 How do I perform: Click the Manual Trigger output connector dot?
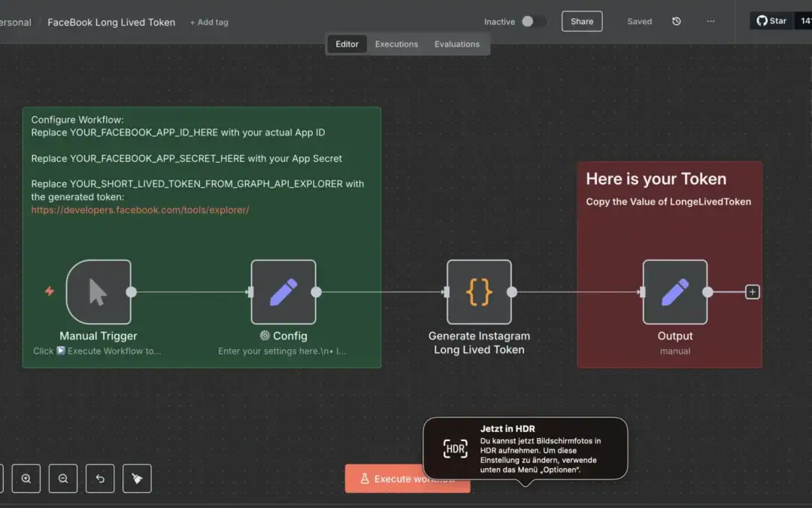(x=131, y=292)
